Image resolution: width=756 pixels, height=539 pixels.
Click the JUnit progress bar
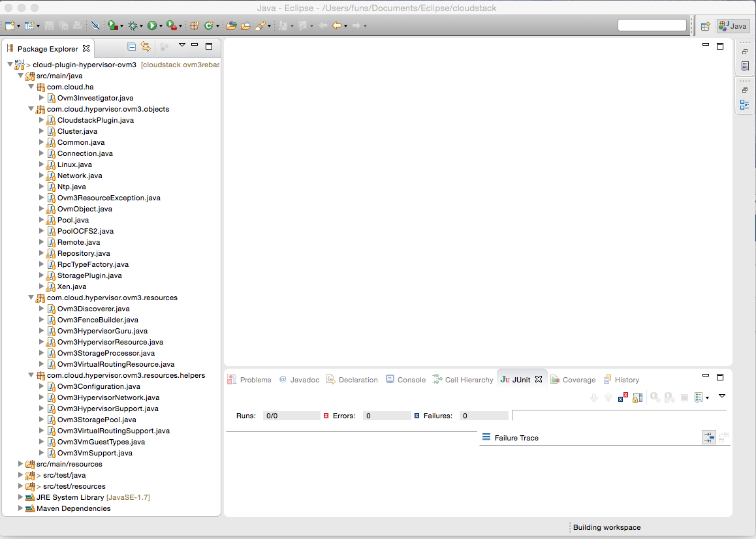click(619, 416)
